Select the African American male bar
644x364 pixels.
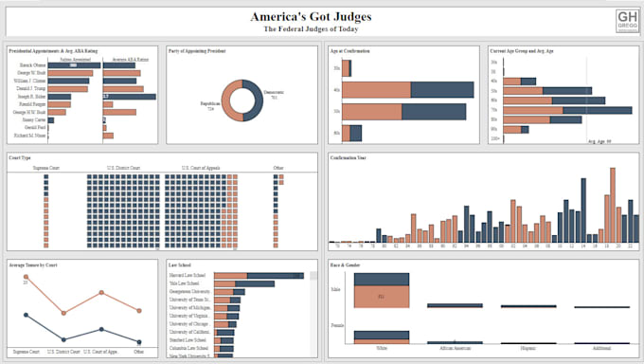455,305
